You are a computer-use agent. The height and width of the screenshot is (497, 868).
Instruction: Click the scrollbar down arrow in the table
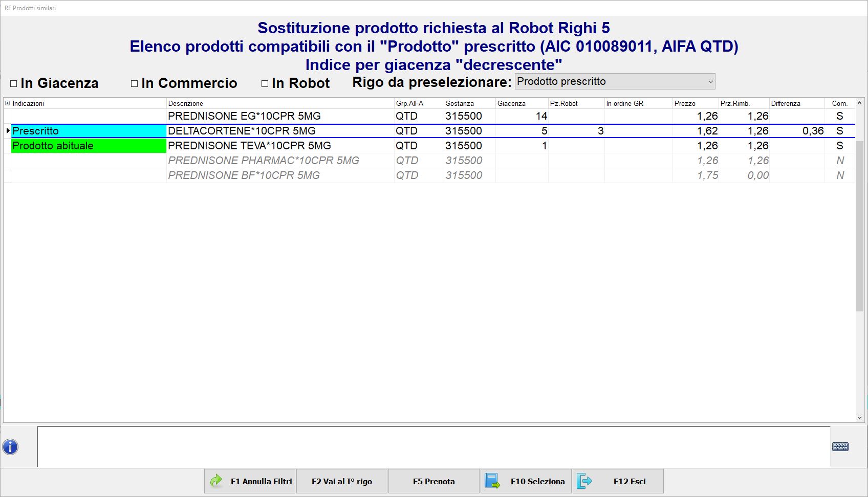859,418
